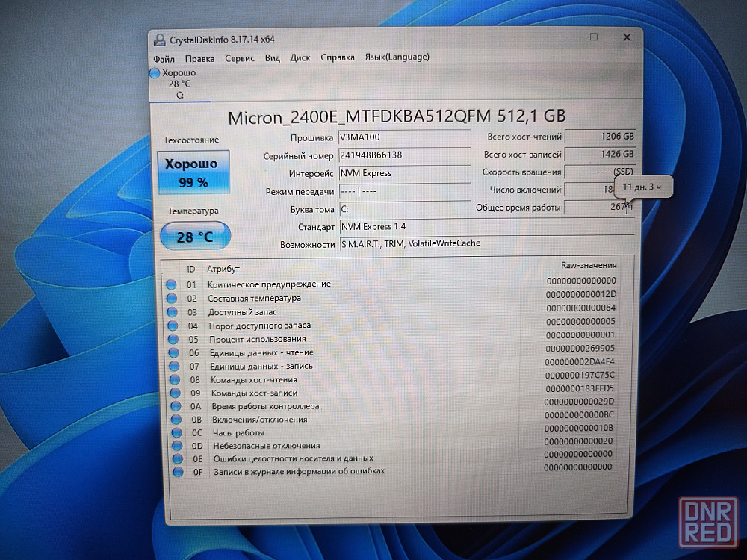Select the Включения/отключения attribute text
747x560 pixels.
[260, 420]
